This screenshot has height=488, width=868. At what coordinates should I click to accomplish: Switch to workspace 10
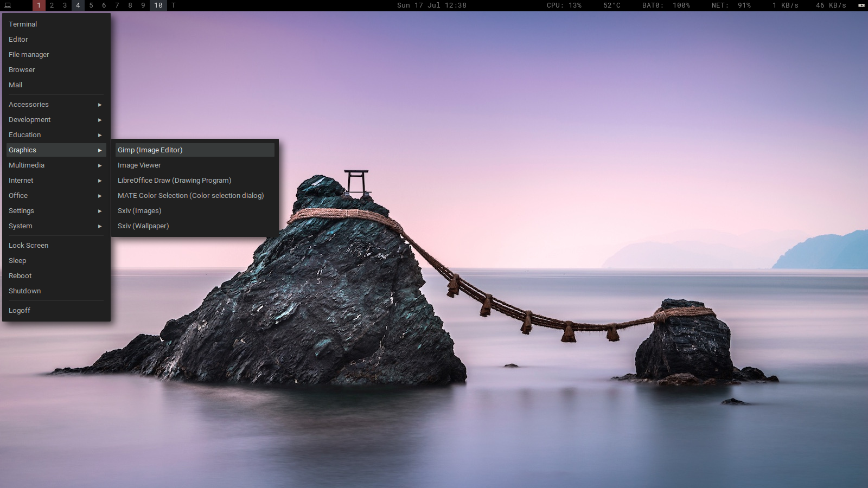158,5
